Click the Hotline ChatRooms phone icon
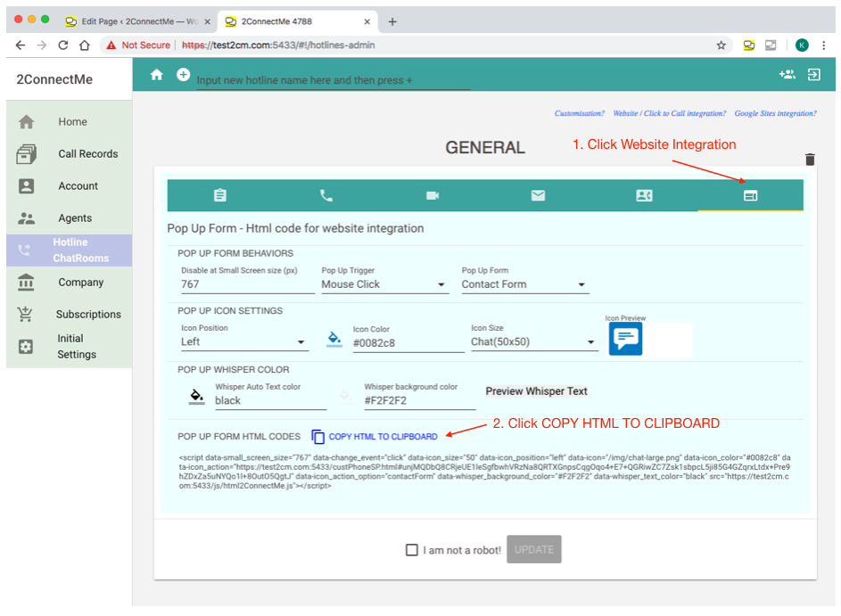Viewport: 841px width, 616px height. tap(25, 250)
